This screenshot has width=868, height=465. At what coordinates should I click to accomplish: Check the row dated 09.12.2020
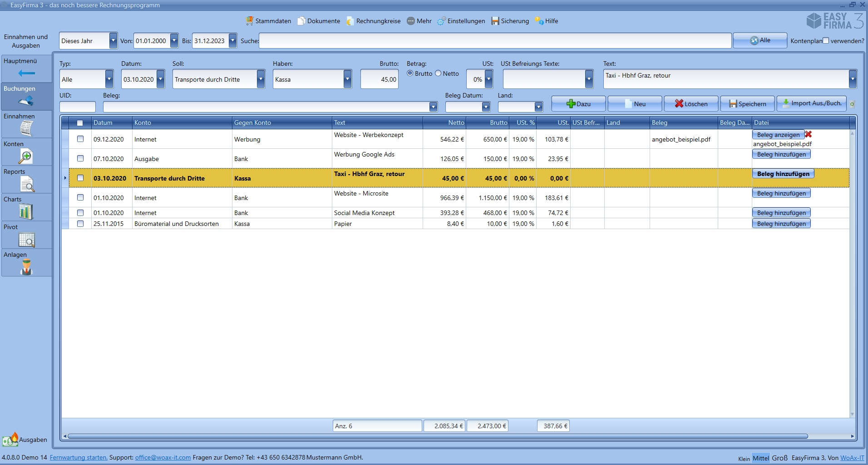80,139
